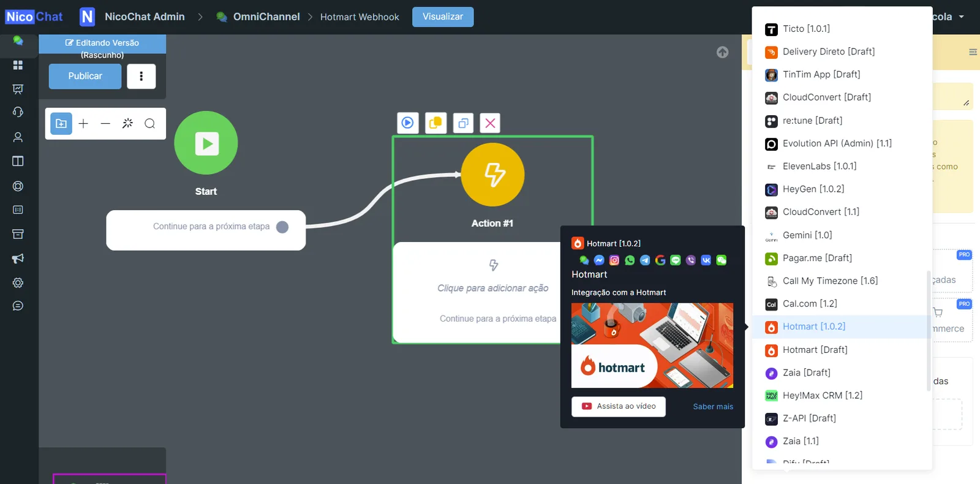Image resolution: width=980 pixels, height=484 pixels.
Task: Open the headset support sidebar icon
Action: coord(18,112)
